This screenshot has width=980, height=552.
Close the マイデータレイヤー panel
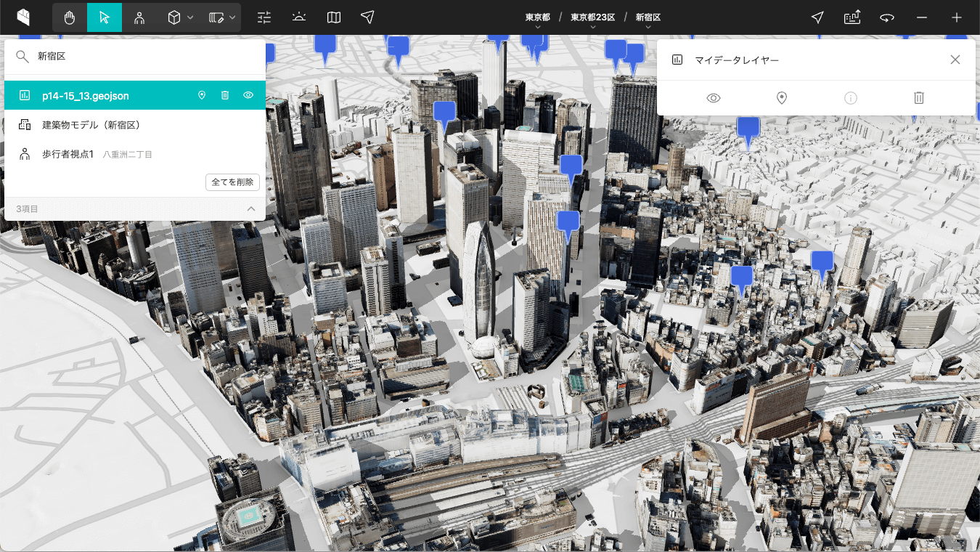coord(955,60)
